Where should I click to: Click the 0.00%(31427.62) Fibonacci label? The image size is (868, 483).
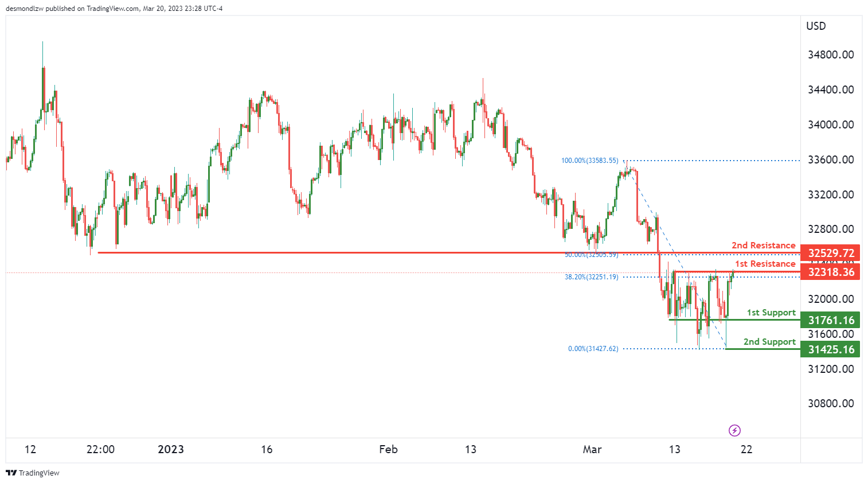pyautogui.click(x=593, y=349)
